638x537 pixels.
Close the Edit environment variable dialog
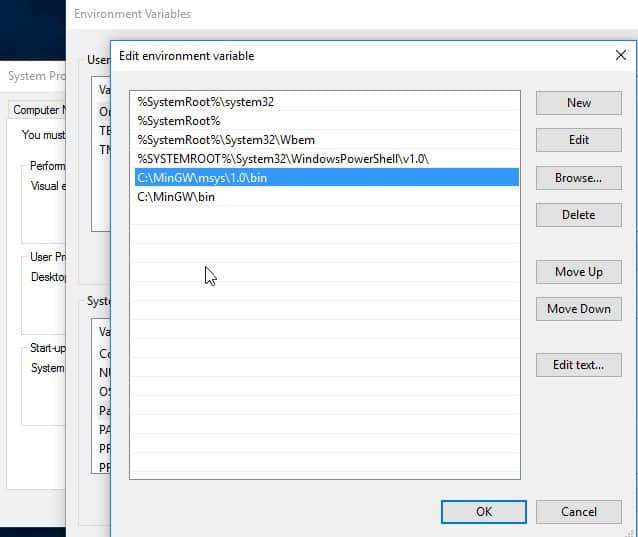pos(620,56)
